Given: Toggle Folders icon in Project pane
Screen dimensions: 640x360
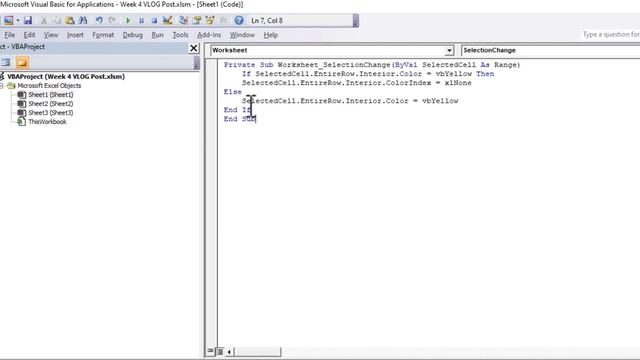Looking at the screenshot, I should pos(22,62).
